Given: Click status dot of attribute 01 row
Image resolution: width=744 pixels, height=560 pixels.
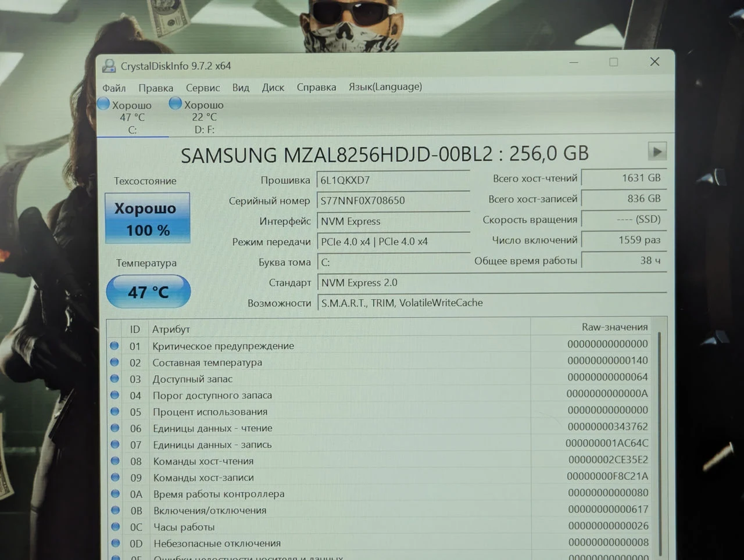Looking at the screenshot, I should click(115, 346).
